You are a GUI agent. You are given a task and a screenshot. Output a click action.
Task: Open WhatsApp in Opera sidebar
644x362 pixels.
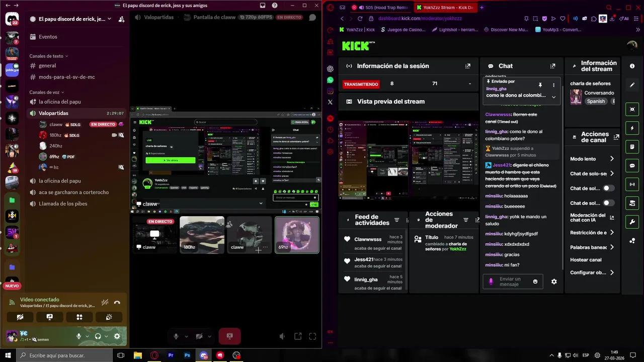pos(330,80)
